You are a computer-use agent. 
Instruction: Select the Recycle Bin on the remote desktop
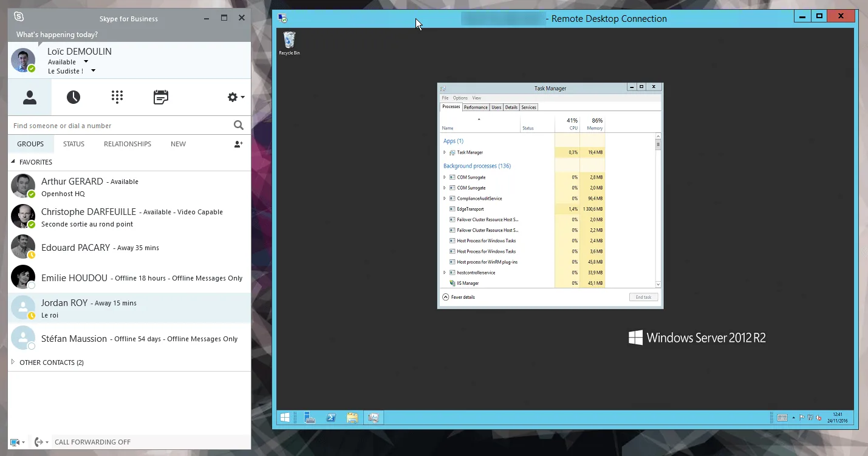coord(289,44)
